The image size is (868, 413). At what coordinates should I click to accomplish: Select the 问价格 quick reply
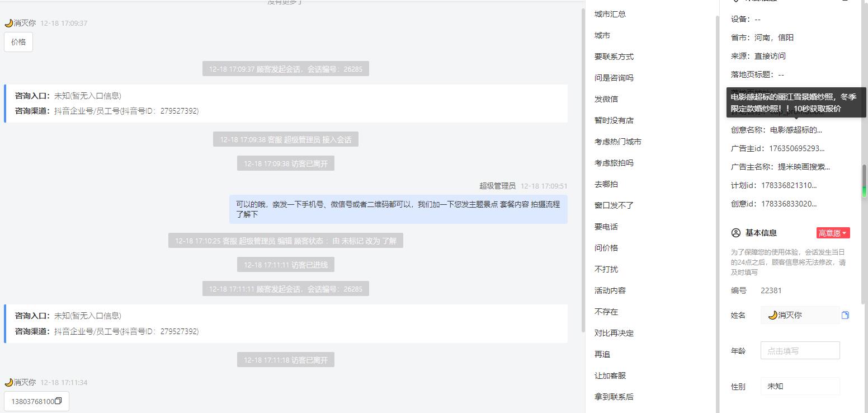click(606, 248)
